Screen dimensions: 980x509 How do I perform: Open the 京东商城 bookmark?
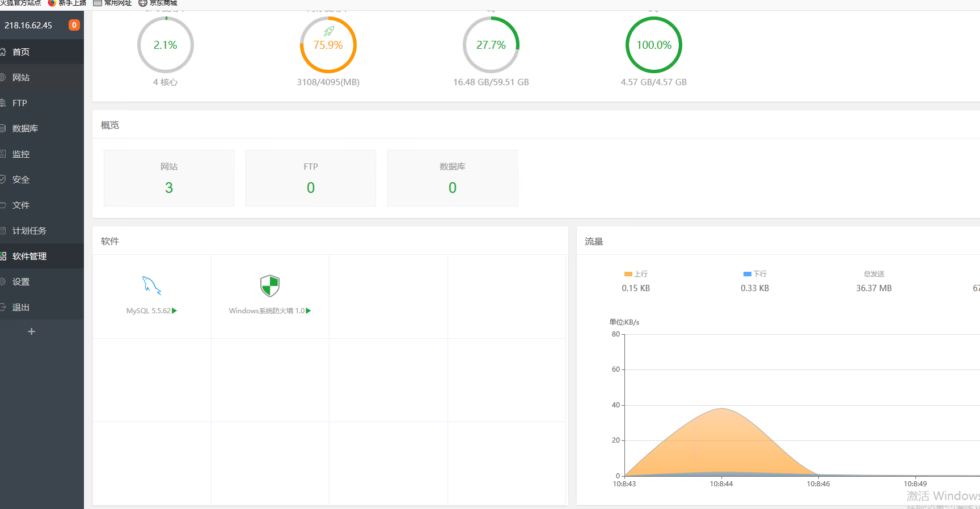point(158,3)
